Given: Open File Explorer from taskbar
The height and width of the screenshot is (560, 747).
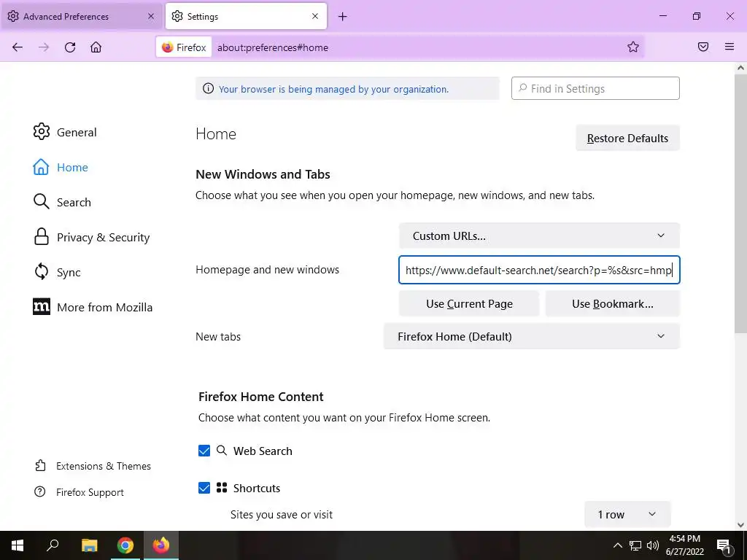Looking at the screenshot, I should (x=89, y=545).
